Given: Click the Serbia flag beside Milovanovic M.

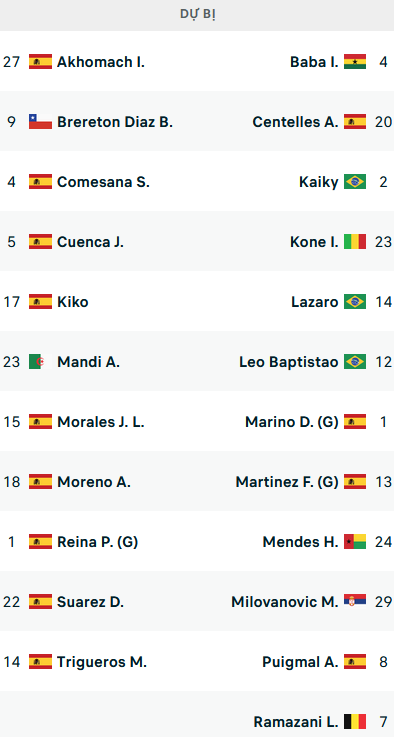Looking at the screenshot, I should click(x=355, y=602).
